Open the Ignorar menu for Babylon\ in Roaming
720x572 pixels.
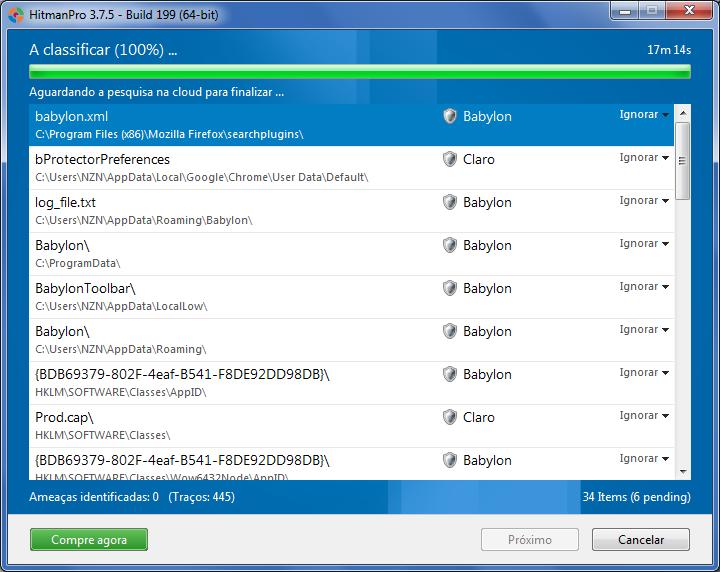point(644,330)
